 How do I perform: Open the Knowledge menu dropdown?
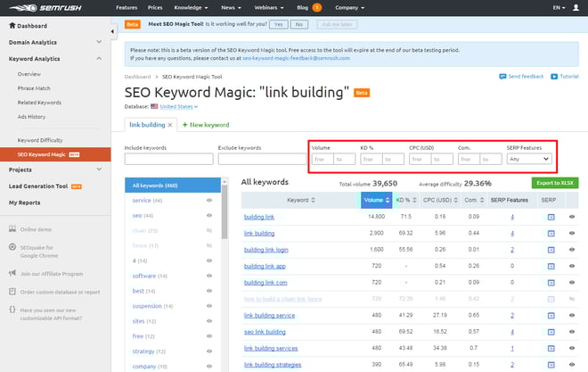tap(191, 7)
